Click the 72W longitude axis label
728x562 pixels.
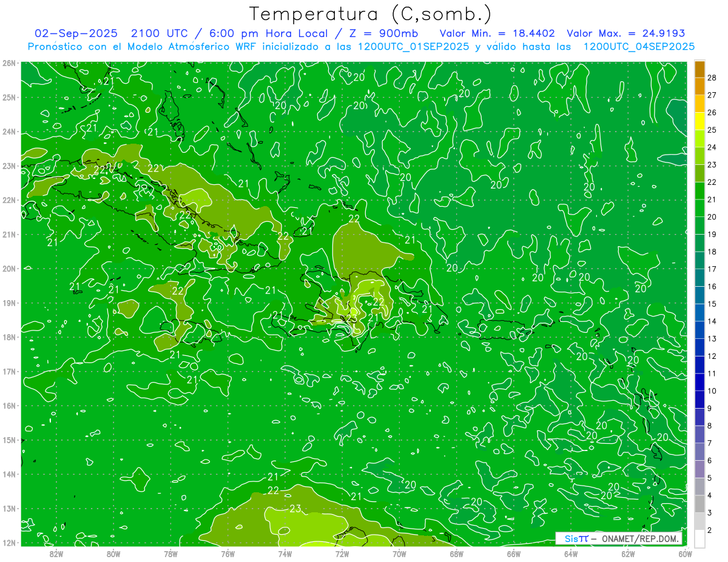tap(342, 554)
